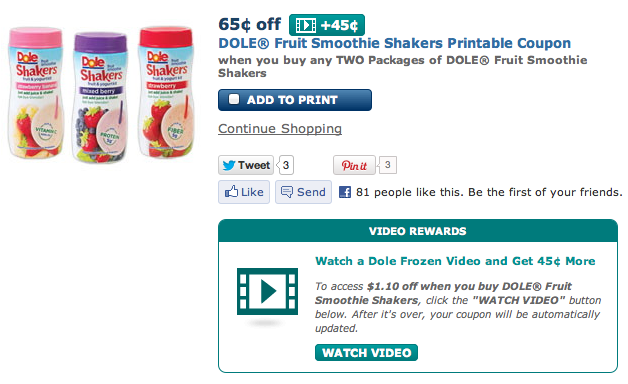628x384 pixels.
Task: Click the Watch a Dole Frozen Video heading
Action: coord(455,261)
